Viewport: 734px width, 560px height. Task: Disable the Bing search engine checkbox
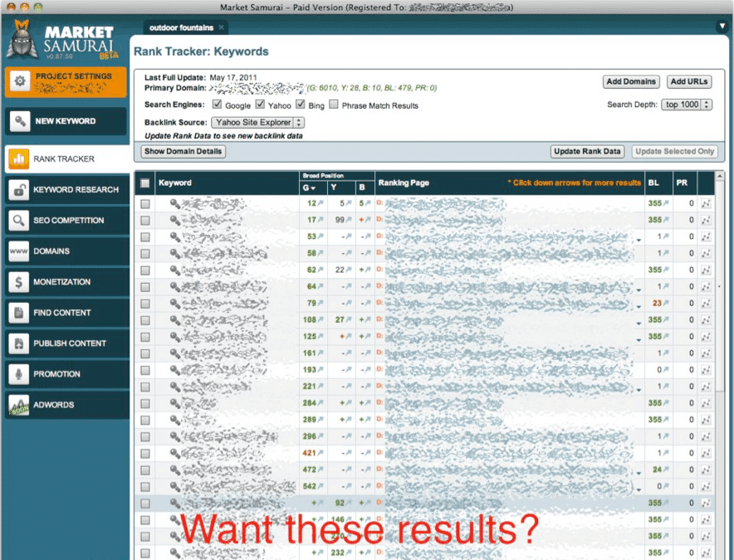coord(301,104)
